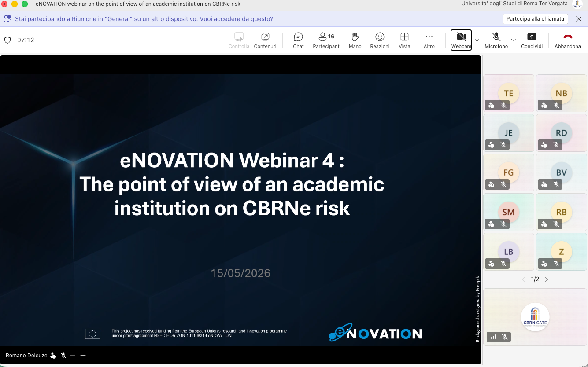Image resolution: width=588 pixels, height=367 pixels.
Task: Raise hand with Mano button
Action: [355, 40]
